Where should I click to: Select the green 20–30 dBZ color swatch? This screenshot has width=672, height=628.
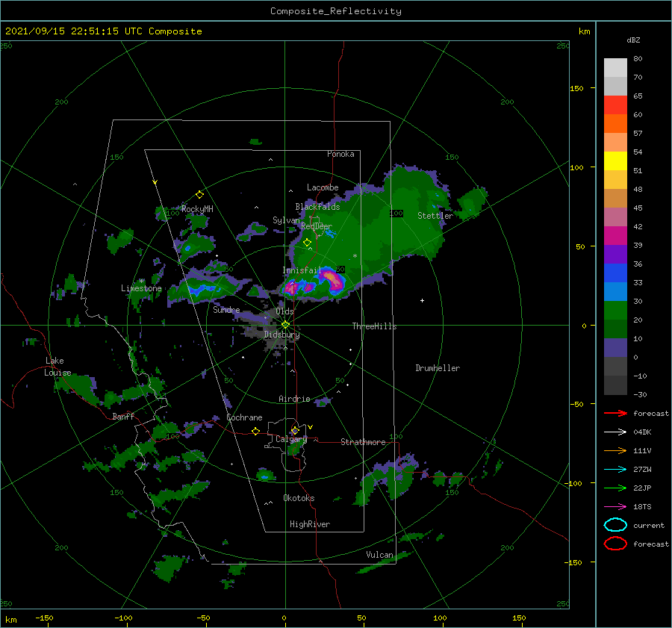(x=615, y=311)
